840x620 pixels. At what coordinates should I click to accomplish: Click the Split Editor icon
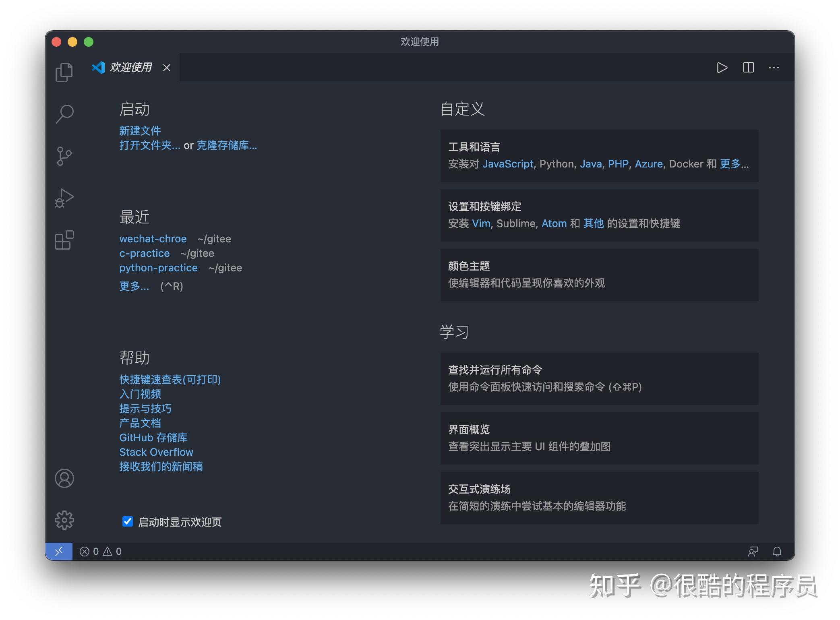tap(748, 67)
